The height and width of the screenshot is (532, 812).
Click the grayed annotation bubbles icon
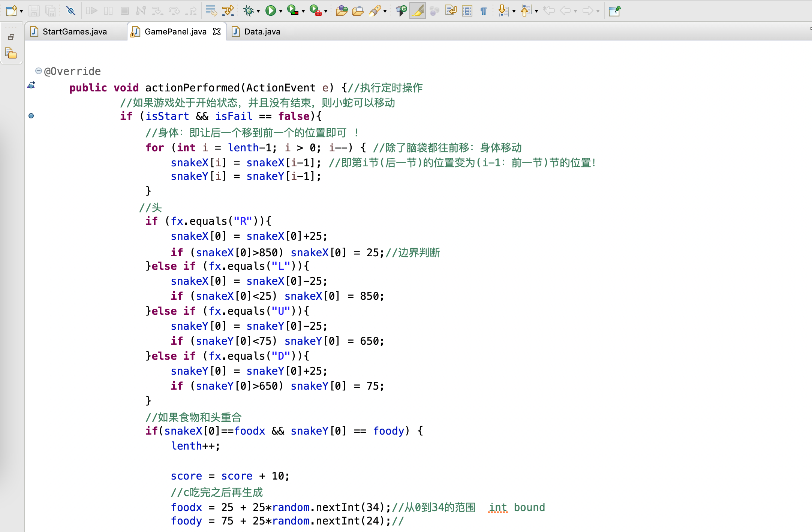click(434, 11)
